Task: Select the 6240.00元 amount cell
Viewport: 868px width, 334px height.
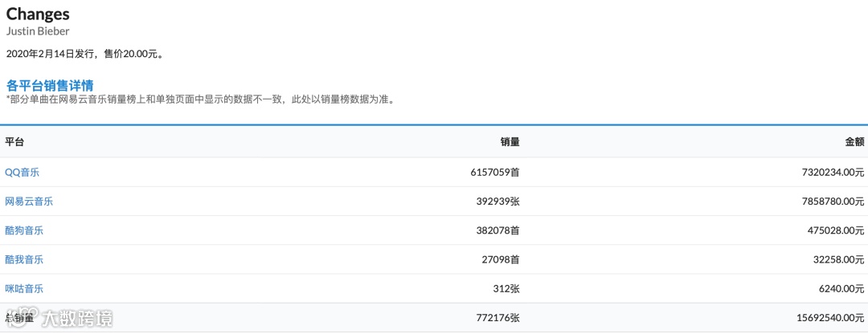Action: 840,289
